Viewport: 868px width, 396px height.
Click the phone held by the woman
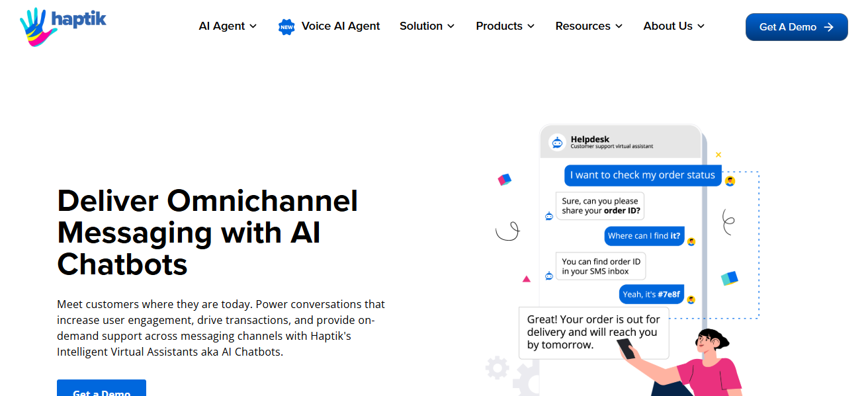[x=625, y=348]
